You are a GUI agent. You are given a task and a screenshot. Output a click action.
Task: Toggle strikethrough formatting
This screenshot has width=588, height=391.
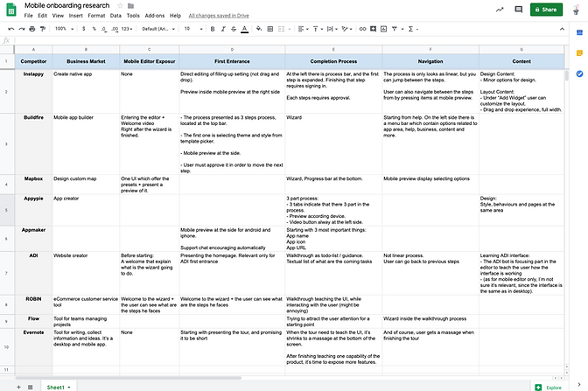click(x=234, y=29)
